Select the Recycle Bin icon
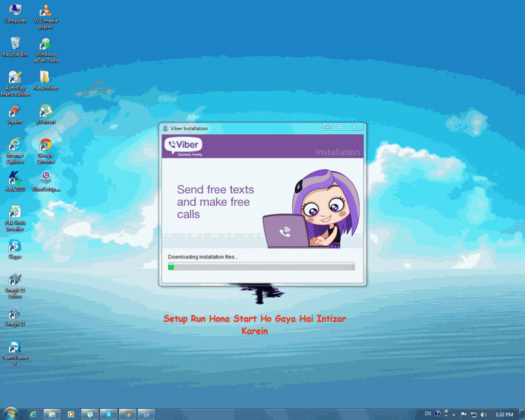The width and height of the screenshot is (525, 420). (15, 47)
